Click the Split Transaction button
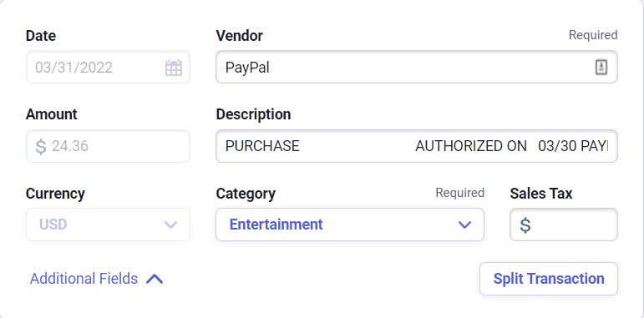 tap(549, 279)
